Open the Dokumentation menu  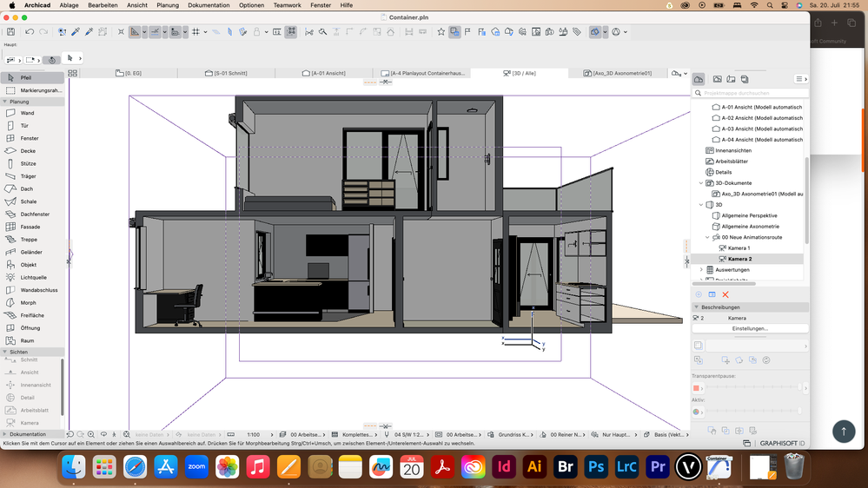pyautogui.click(x=209, y=5)
